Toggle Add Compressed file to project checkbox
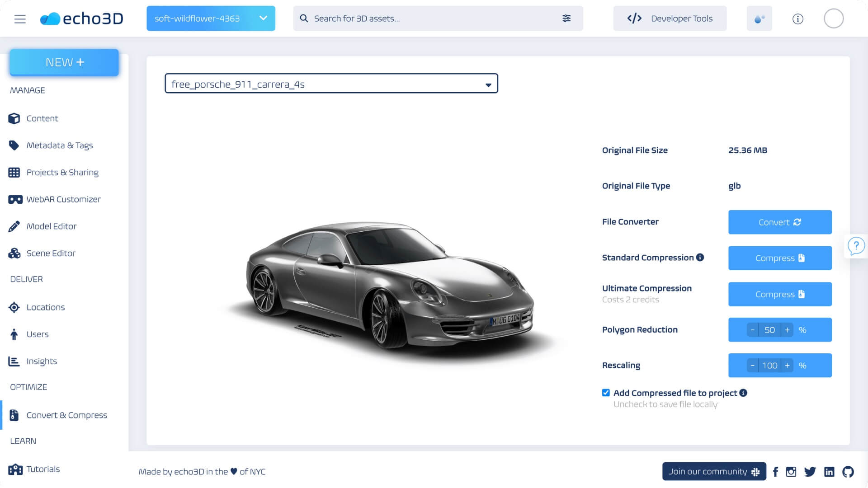The height and width of the screenshot is (488, 868). point(606,393)
